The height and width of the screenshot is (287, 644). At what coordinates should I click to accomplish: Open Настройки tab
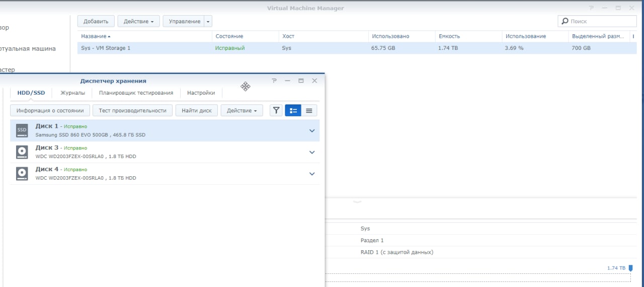(x=201, y=93)
